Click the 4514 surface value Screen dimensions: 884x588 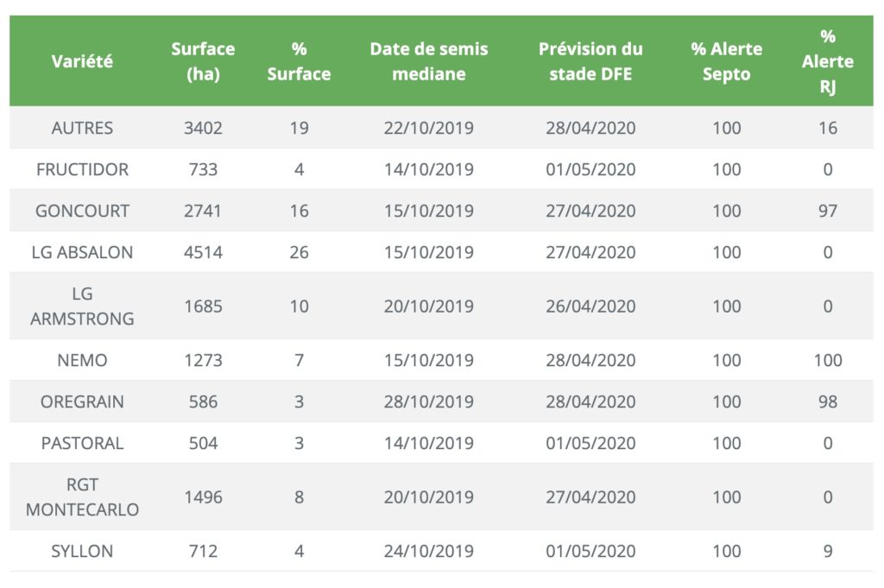[x=203, y=252]
